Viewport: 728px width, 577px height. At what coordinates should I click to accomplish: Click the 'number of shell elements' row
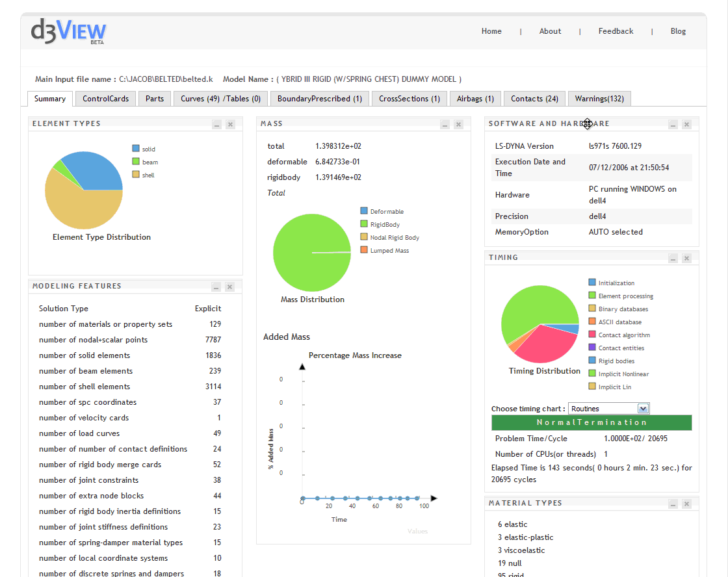click(130, 386)
